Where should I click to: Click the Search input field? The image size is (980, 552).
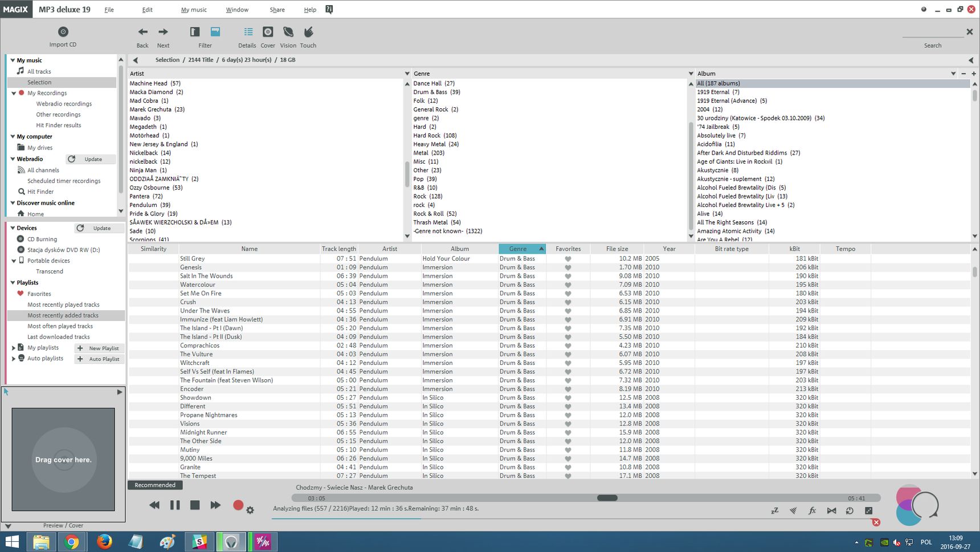933,33
